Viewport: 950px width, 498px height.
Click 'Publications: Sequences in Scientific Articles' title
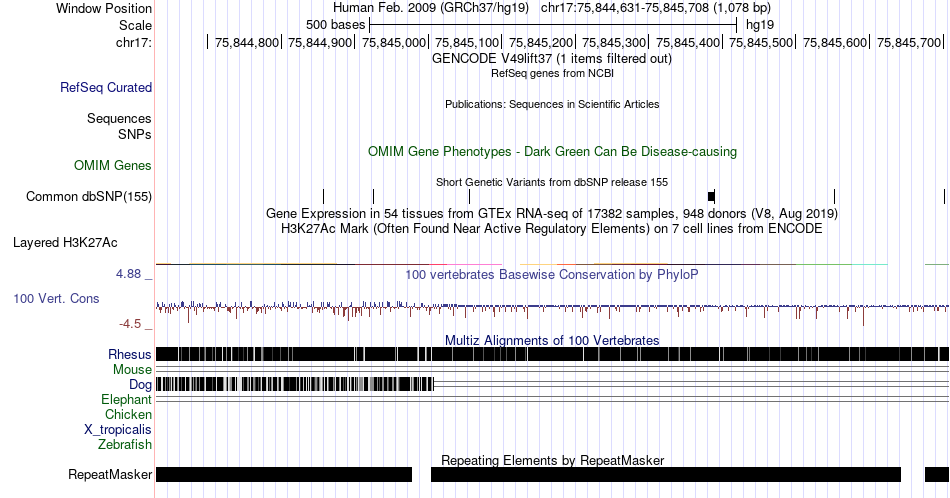click(552, 104)
